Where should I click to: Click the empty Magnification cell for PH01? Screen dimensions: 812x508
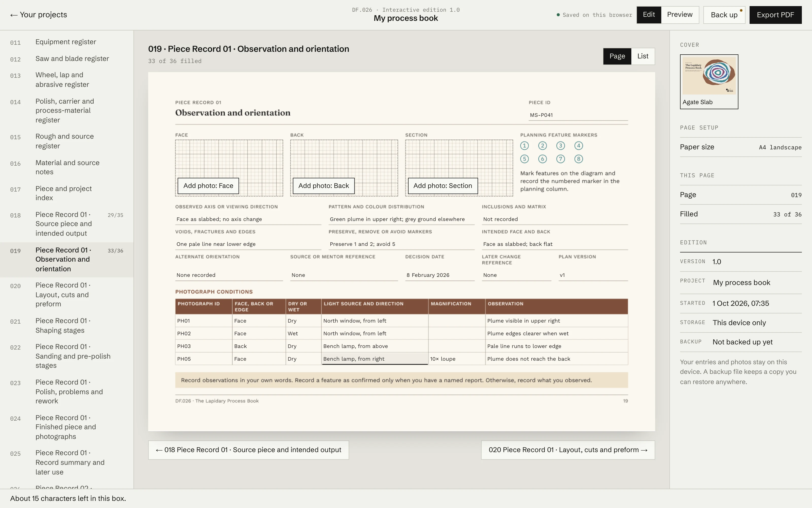457,321
